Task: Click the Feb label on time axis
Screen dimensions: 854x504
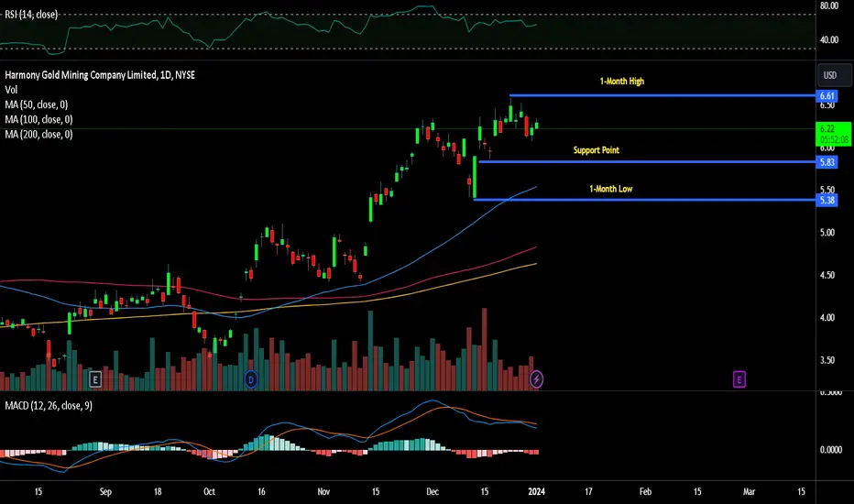Action: (645, 491)
